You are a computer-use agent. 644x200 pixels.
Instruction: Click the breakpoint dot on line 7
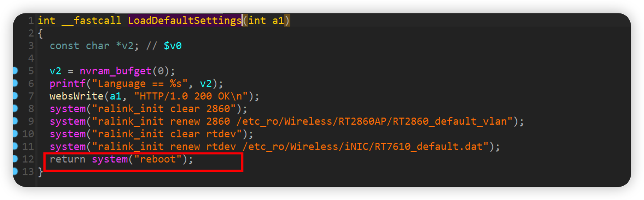[15, 96]
